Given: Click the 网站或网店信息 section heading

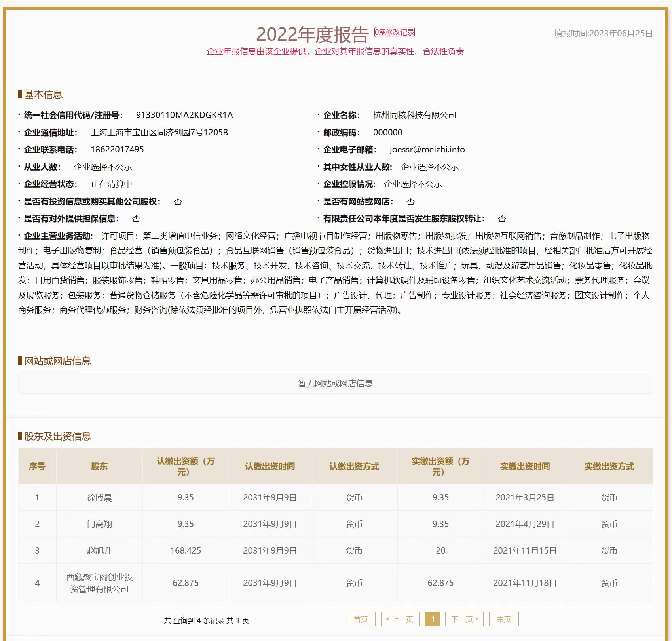Looking at the screenshot, I should (x=57, y=361).
